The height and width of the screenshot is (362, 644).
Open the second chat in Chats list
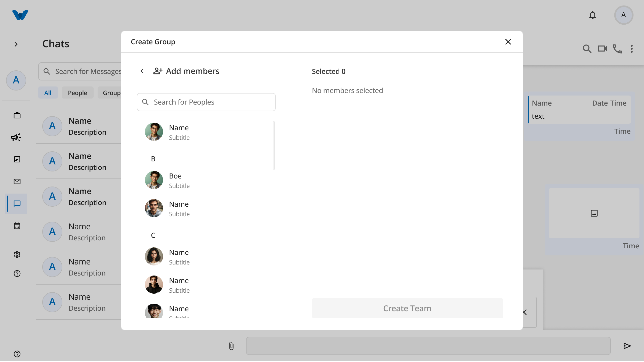79,161
